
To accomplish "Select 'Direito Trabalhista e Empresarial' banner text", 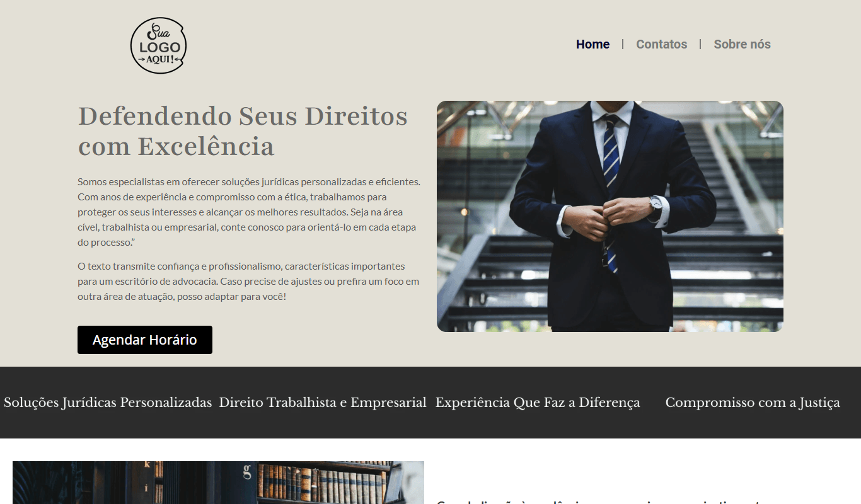I will coord(323,403).
